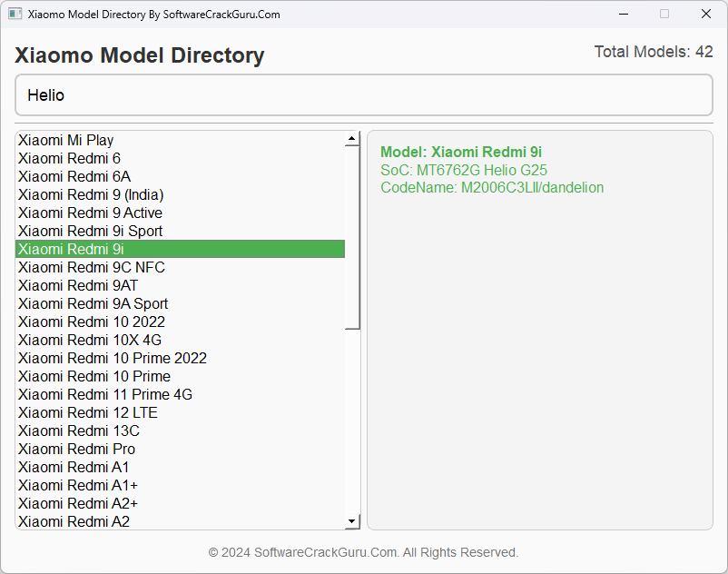Pick Xiaomi Redmi 10X 4G entry

coord(180,340)
